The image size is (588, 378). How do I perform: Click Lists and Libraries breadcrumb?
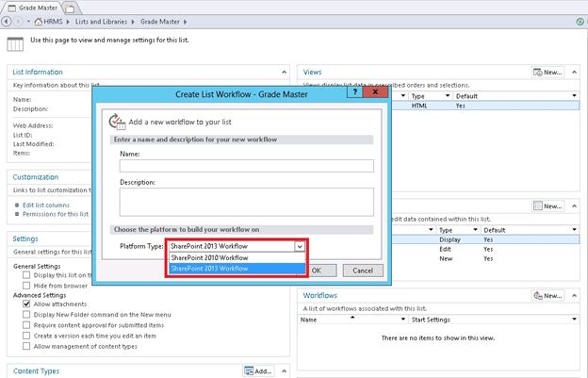[101, 22]
